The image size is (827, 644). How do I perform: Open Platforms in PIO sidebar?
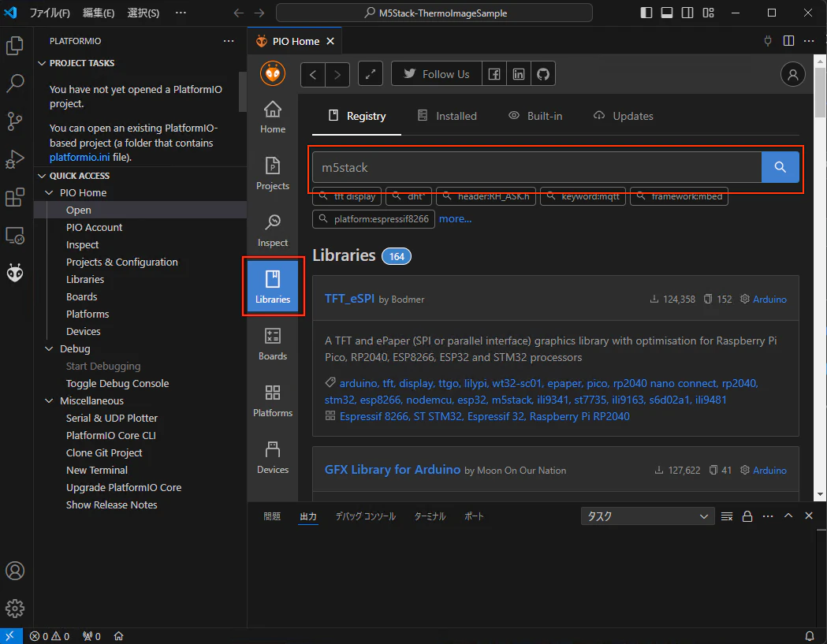pos(273,400)
